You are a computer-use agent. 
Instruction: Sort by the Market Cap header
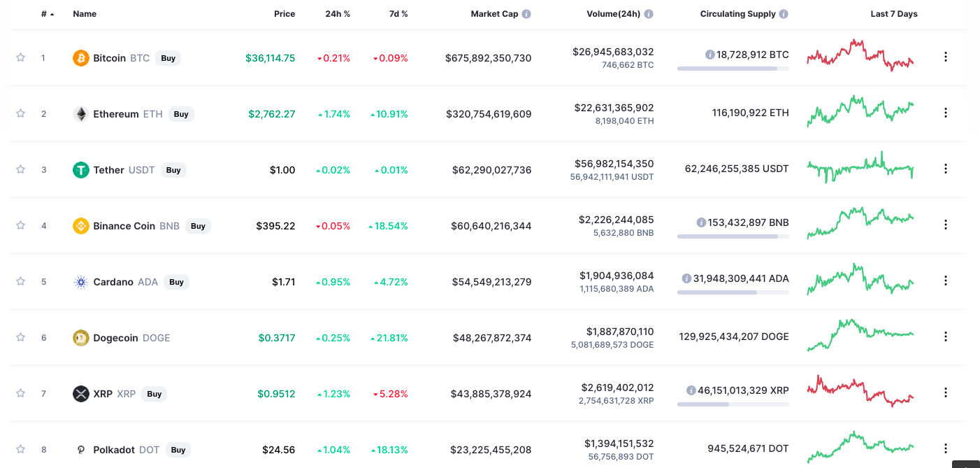pos(494,14)
